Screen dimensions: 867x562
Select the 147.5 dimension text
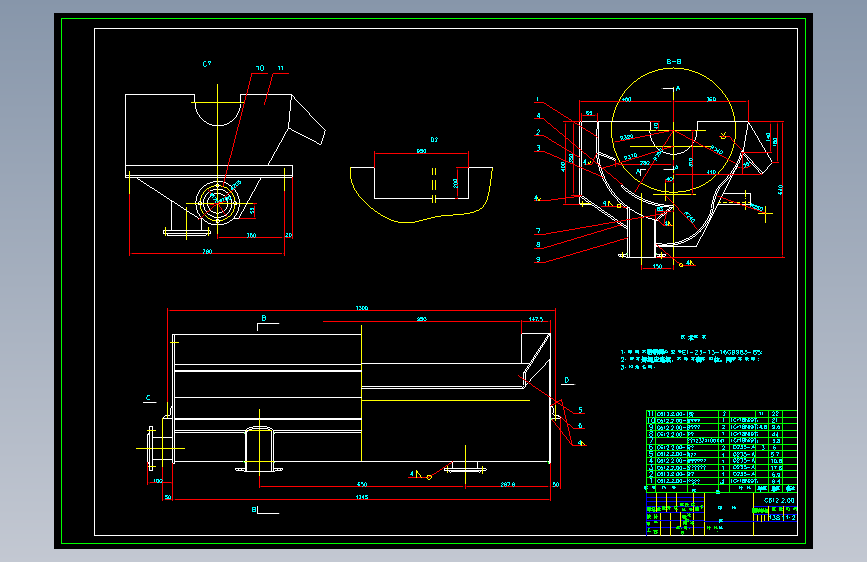click(x=536, y=319)
